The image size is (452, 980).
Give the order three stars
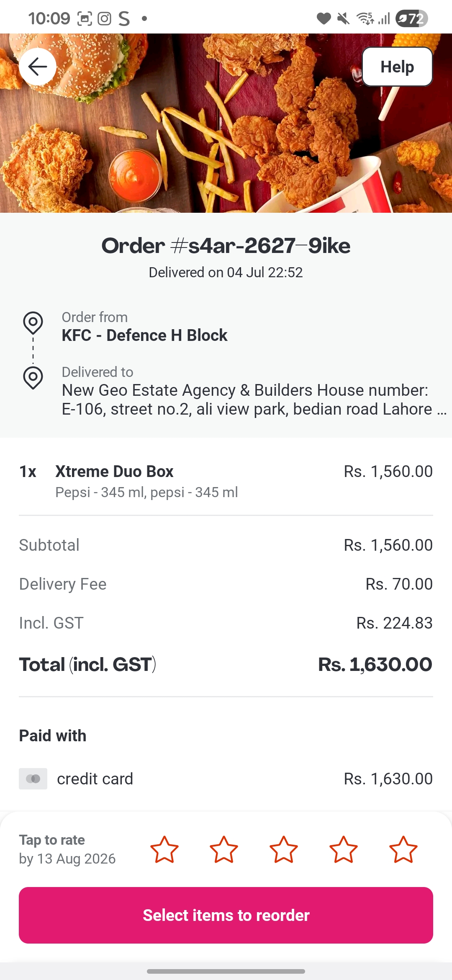[284, 850]
